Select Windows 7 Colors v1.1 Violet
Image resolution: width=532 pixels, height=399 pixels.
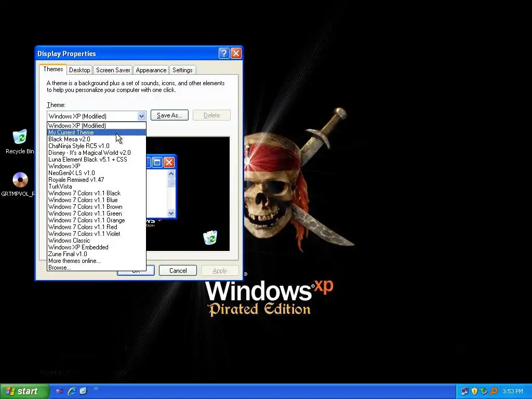(96, 234)
